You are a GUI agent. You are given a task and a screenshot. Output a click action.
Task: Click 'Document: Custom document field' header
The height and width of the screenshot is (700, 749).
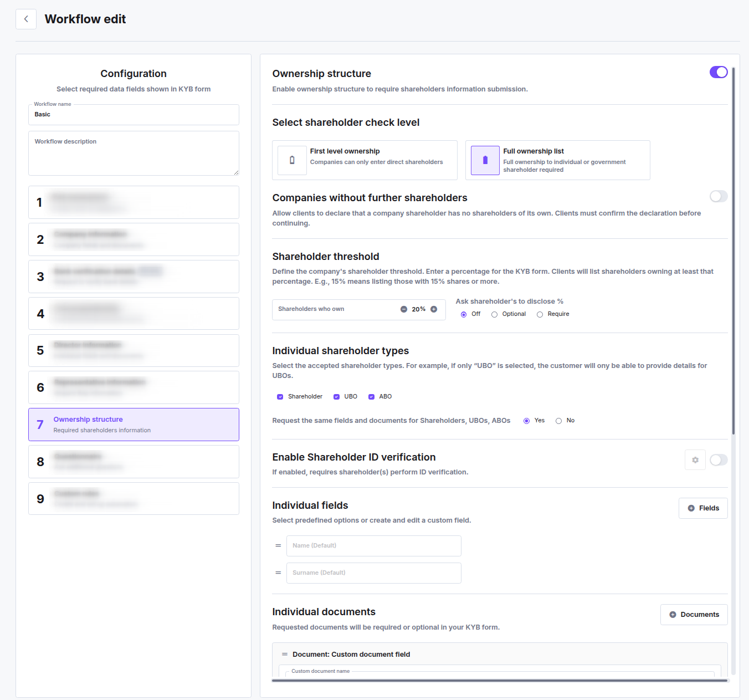351,655
